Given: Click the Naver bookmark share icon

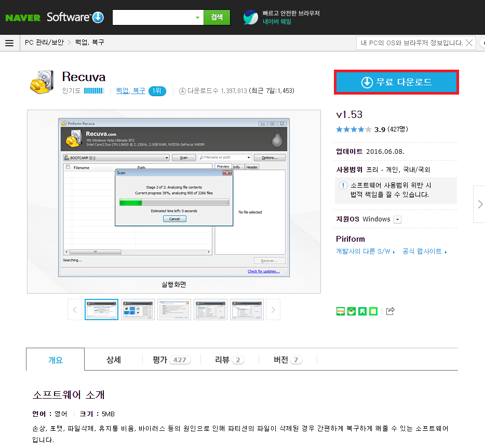Looking at the screenshot, I should coord(362,311).
